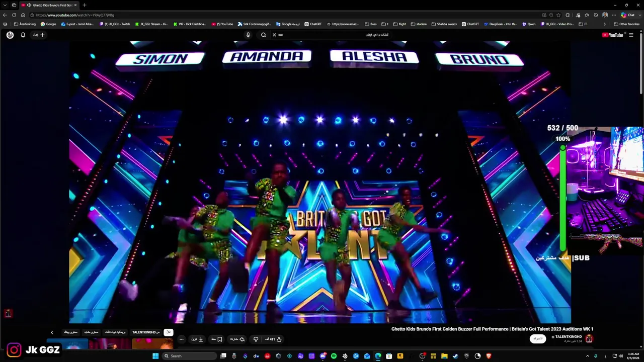This screenshot has width=644, height=362.
Task: Expand the 'Other favorites' folder
Action: coord(626,24)
